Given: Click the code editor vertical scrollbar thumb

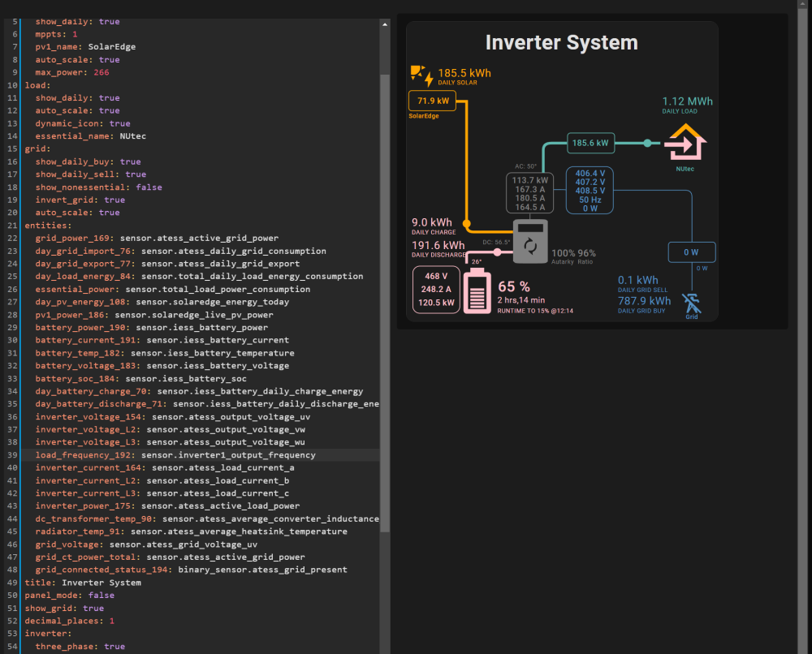Looking at the screenshot, I should point(385,303).
